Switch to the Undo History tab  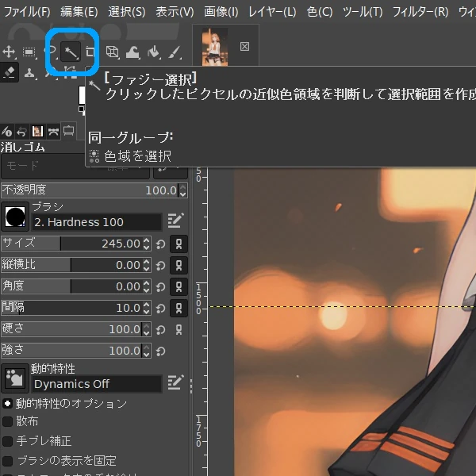[x=22, y=132]
